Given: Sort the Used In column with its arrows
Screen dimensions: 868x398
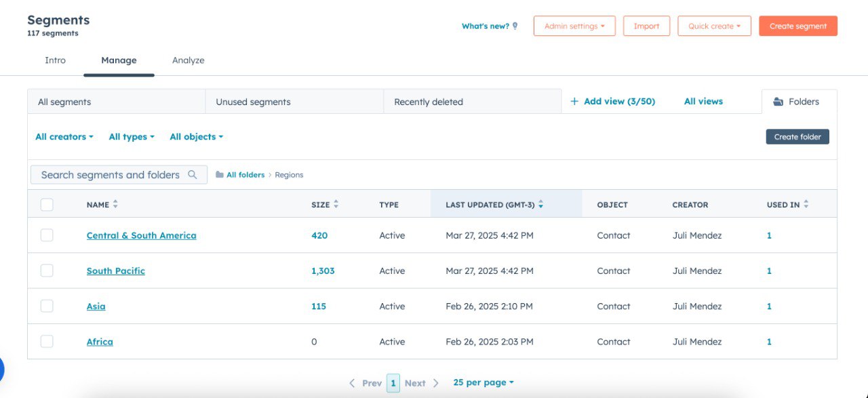Looking at the screenshot, I should 806,204.
